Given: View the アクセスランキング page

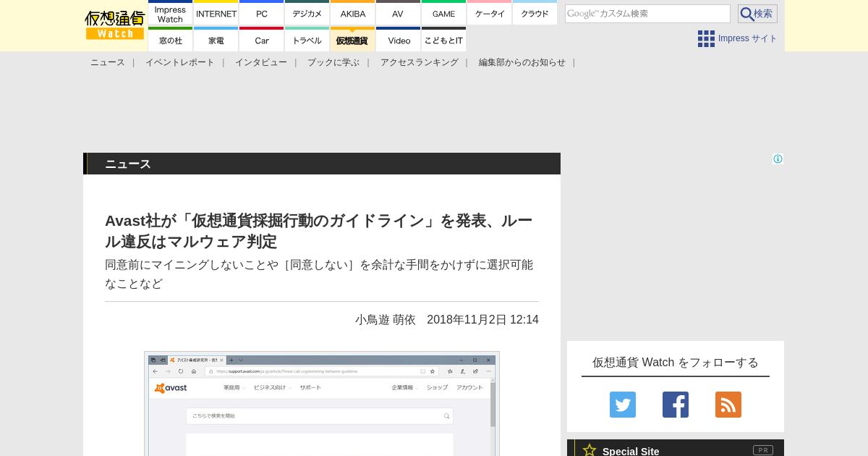Looking at the screenshot, I should tap(420, 62).
